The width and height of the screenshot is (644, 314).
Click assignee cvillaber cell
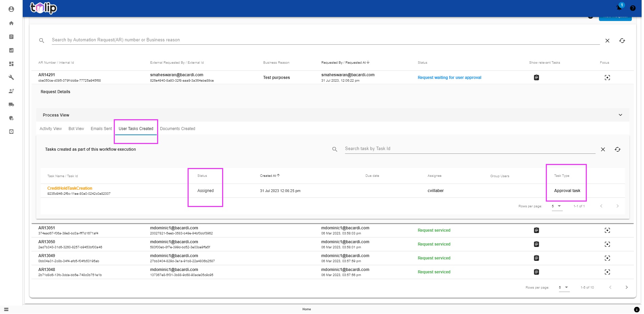coord(435,191)
